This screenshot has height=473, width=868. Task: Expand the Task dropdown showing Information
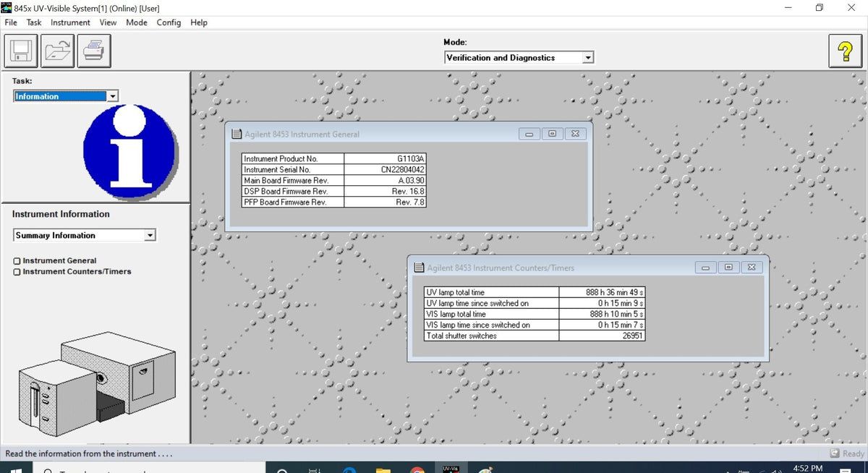point(112,96)
